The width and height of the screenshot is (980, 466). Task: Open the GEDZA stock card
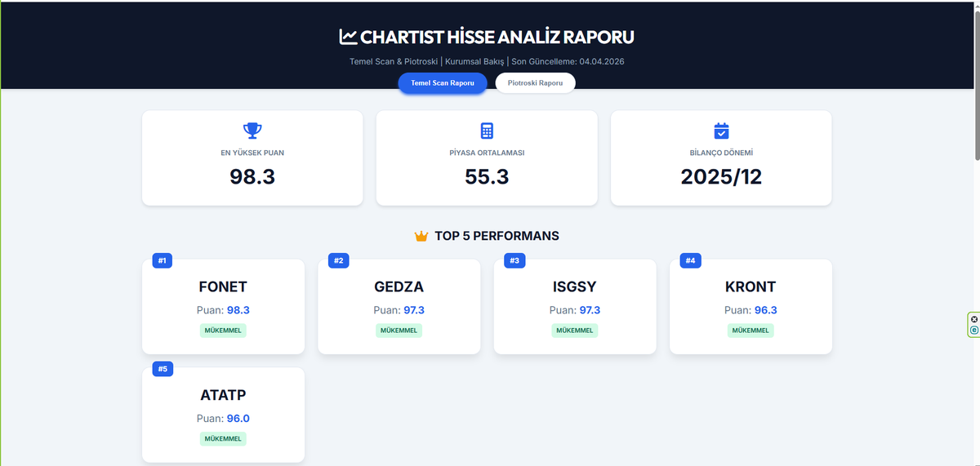coord(399,307)
